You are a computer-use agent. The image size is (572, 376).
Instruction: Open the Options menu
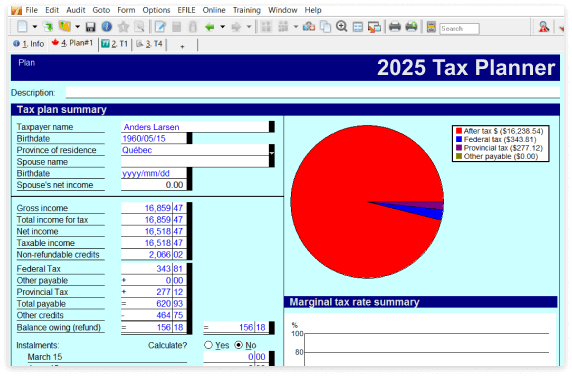click(156, 10)
